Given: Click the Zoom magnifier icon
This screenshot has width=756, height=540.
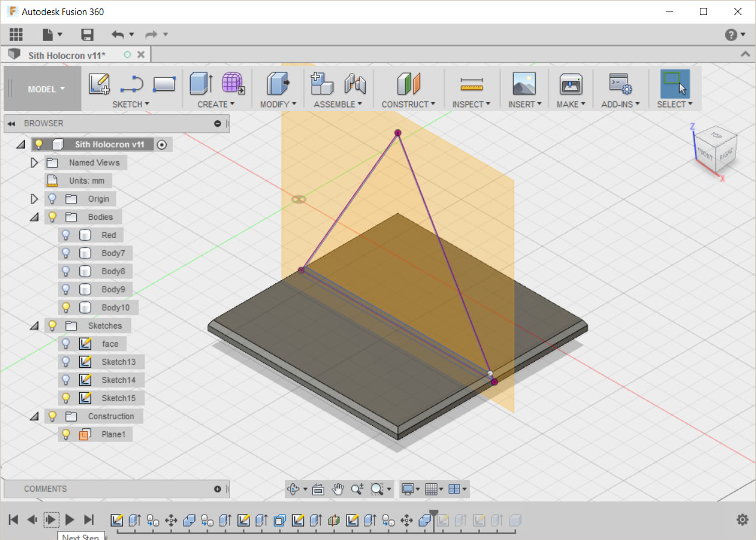Looking at the screenshot, I should [357, 489].
